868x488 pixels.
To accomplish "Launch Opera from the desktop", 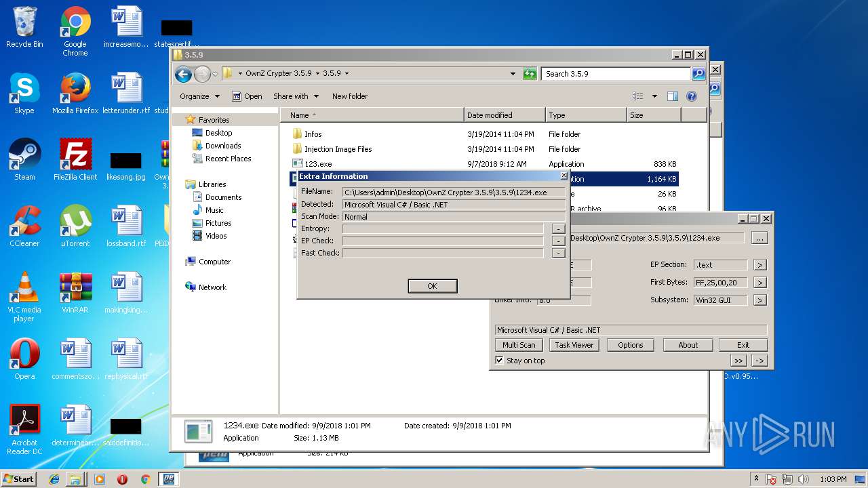I will 24,359.
